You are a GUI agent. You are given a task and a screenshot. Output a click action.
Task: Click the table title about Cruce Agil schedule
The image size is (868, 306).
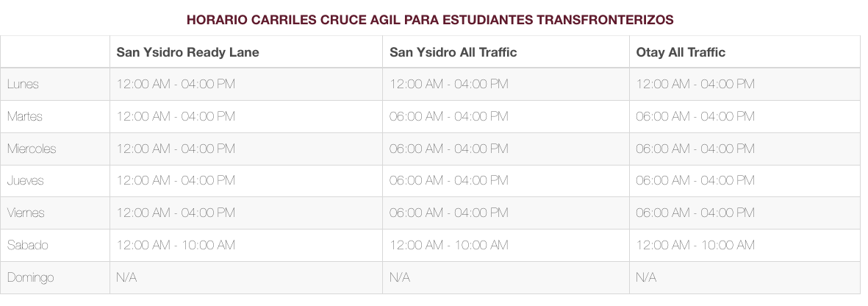coord(430,19)
